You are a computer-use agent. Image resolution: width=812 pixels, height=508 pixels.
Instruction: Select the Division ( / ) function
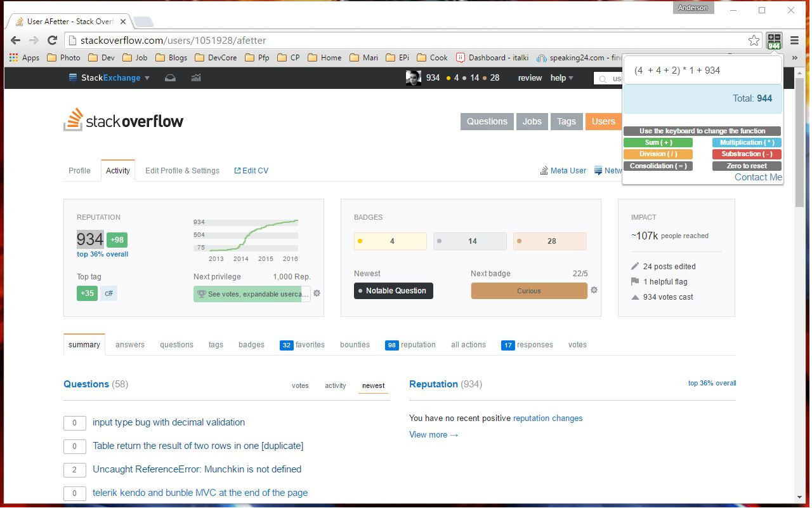[658, 154]
